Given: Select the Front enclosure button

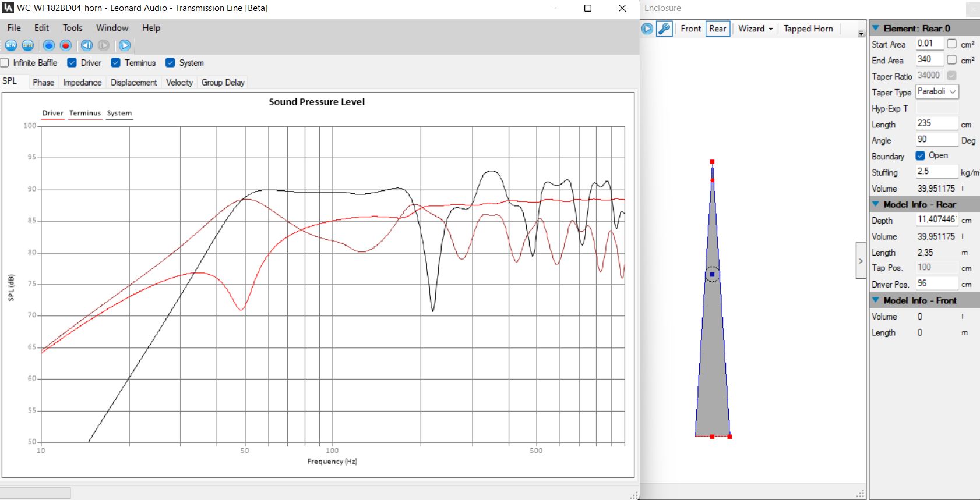Looking at the screenshot, I should click(690, 29).
